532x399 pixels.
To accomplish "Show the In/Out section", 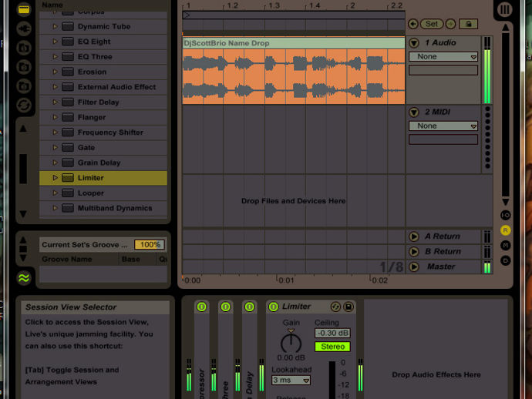I will [x=505, y=215].
